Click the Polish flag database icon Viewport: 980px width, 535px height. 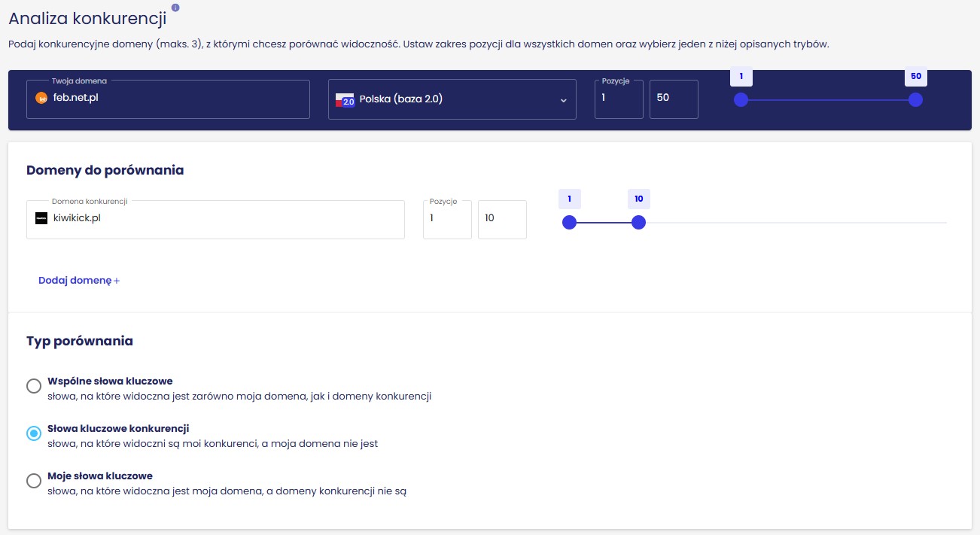click(x=345, y=99)
